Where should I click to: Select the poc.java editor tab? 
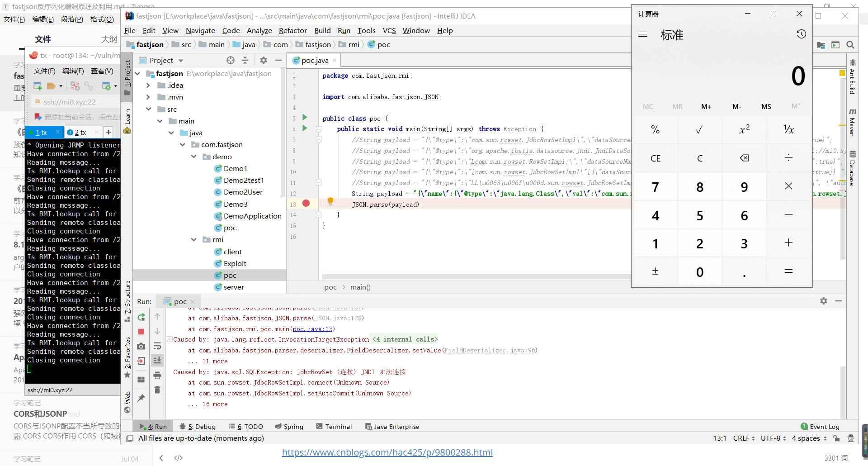pyautogui.click(x=315, y=60)
